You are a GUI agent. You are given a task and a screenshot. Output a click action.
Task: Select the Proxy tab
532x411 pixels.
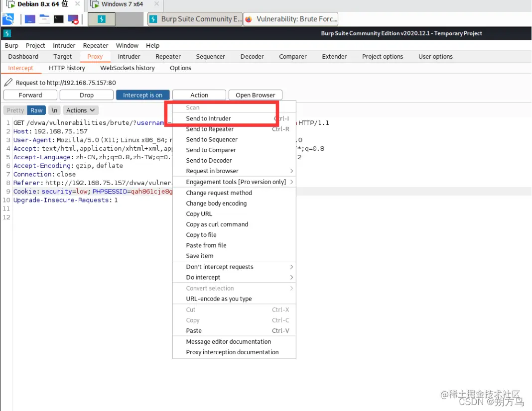[95, 57]
